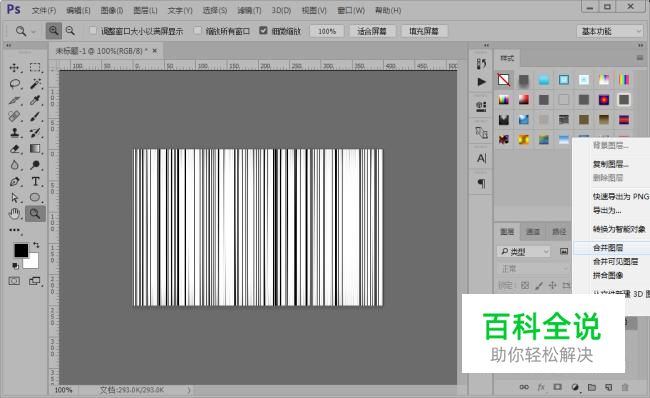650x398 pixels.
Task: Select the Move tool
Action: point(15,68)
